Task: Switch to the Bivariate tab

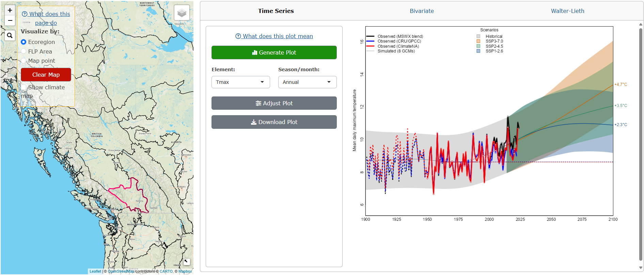Action: [422, 11]
